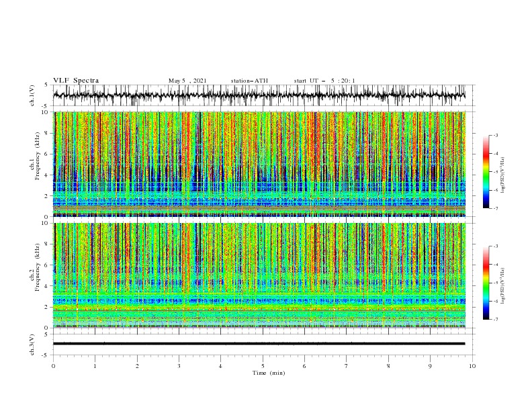Screen dimensions: 532x411
Task: Click time-axis tick label "8" minutes
Action: point(388,366)
